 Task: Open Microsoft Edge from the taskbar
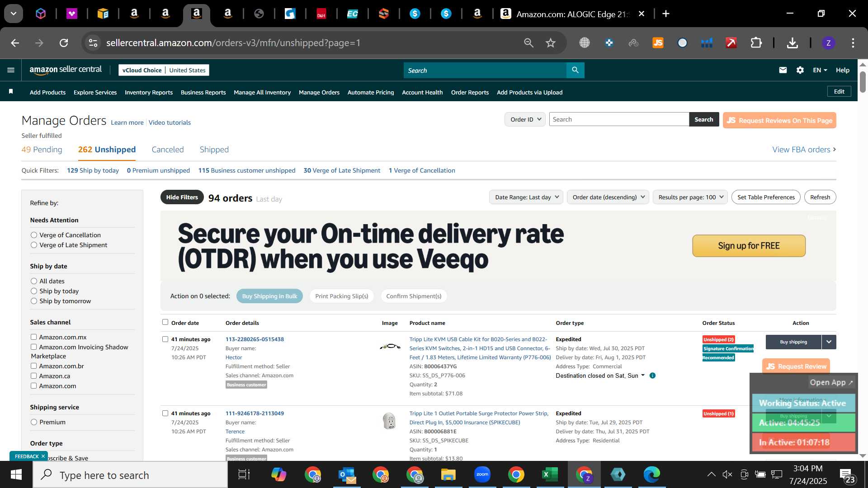coord(651,474)
